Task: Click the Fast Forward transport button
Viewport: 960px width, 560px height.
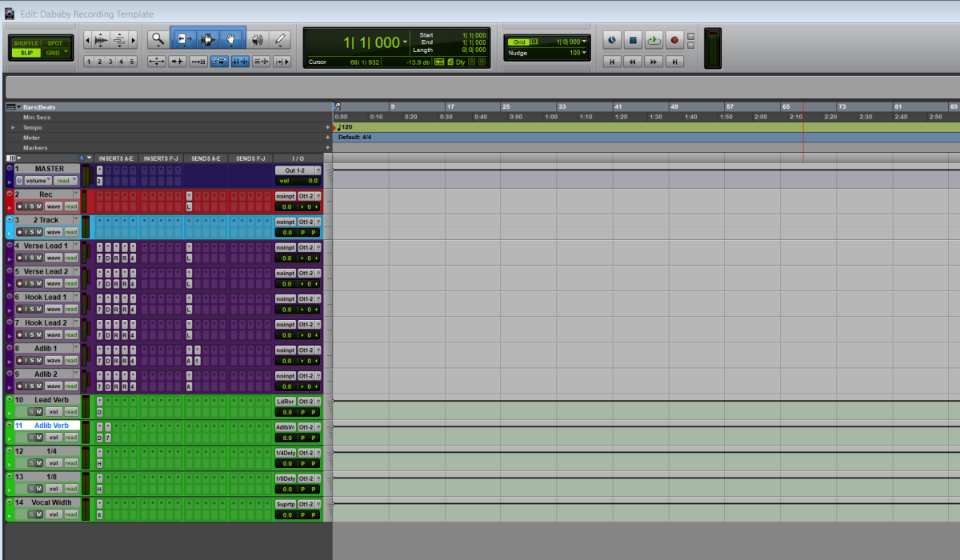Action: point(654,61)
